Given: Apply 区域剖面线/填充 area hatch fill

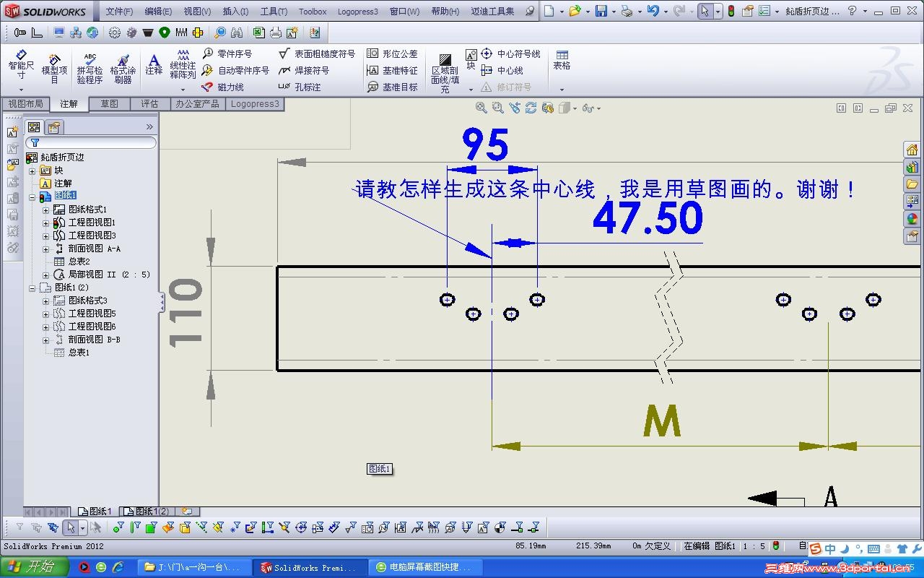Looking at the screenshot, I should 445,72.
